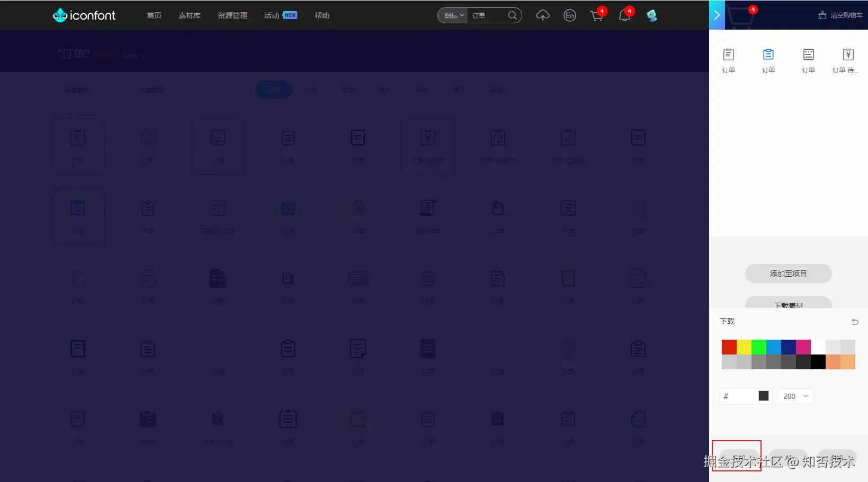
Task: Pick the dark navy color swatch
Action: [789, 347]
